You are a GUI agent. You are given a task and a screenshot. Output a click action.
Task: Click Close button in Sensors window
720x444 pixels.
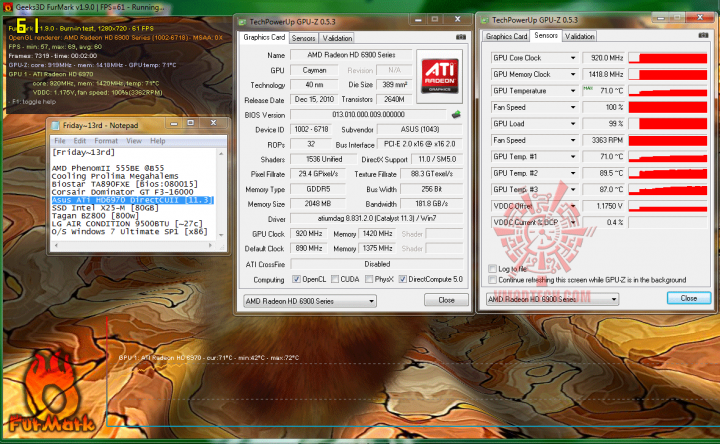tap(689, 298)
